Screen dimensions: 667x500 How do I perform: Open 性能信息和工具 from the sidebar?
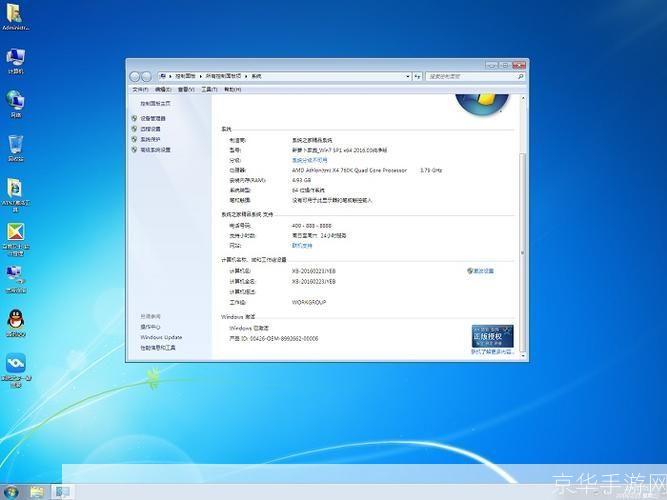pos(158,348)
